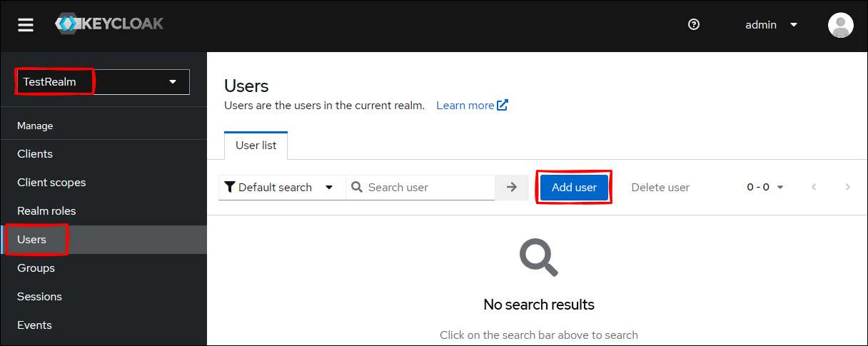
Task: Go to previous page of users
Action: (814, 188)
